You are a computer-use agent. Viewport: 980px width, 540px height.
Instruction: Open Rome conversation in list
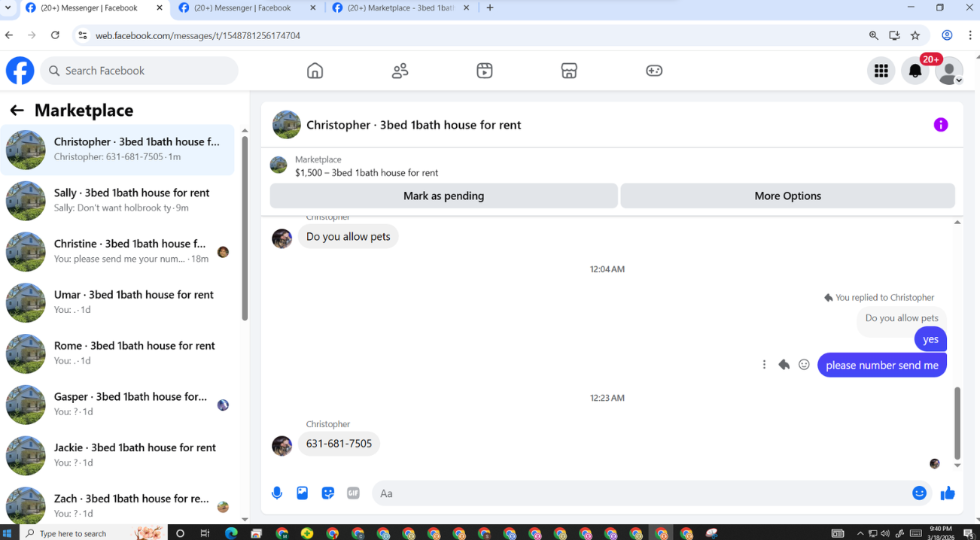(118, 354)
